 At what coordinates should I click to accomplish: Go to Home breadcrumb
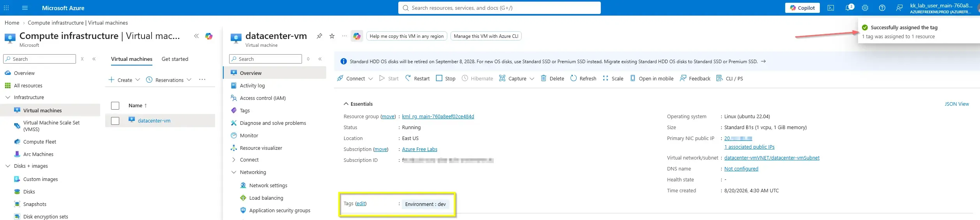[x=12, y=23]
